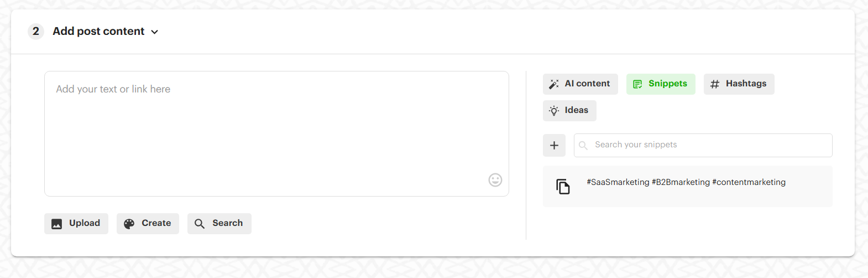Click the step number 2 badge
868x278 pixels.
tap(36, 32)
